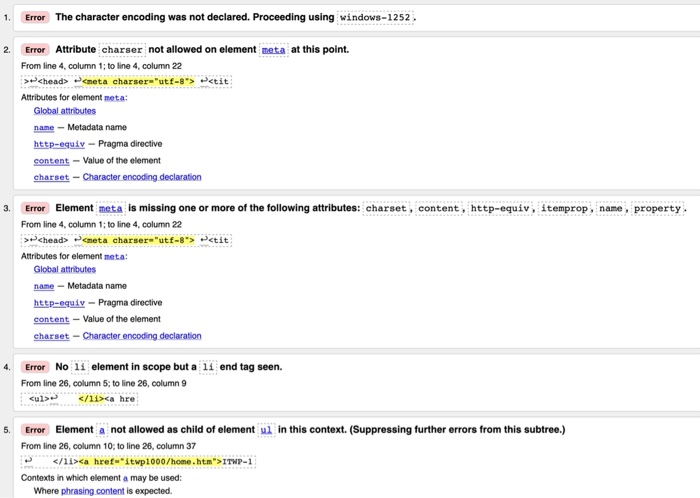
Task: Click the name attribute link in error 2
Action: [x=44, y=127]
